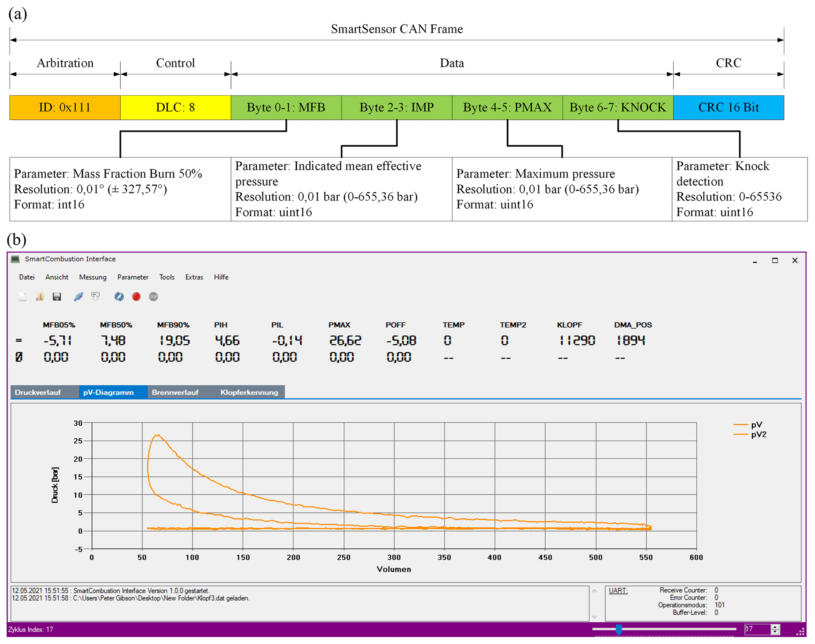This screenshot has height=644, width=815.
Task: Click the open folder toolbar icon
Action: pos(39,297)
